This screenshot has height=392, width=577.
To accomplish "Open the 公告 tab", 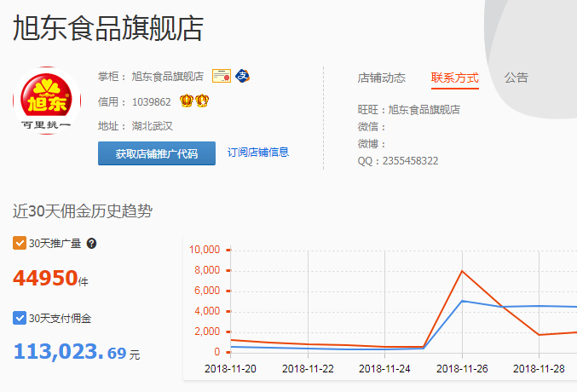I will pyautogui.click(x=516, y=78).
